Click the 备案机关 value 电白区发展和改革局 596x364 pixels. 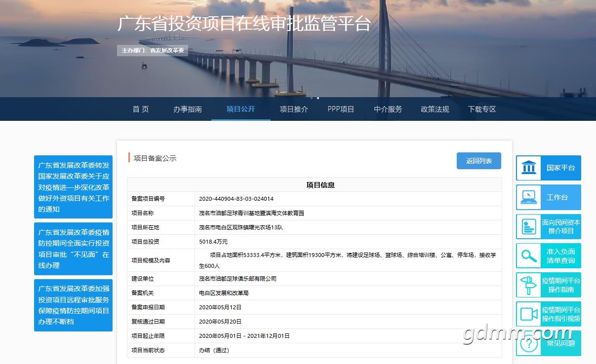[x=224, y=293]
